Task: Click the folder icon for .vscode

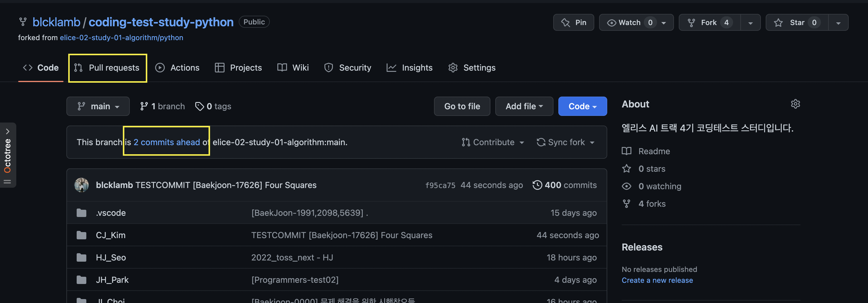Action: pos(81,213)
